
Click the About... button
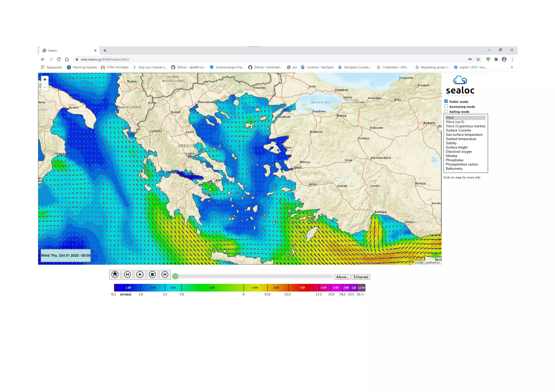[342, 277]
